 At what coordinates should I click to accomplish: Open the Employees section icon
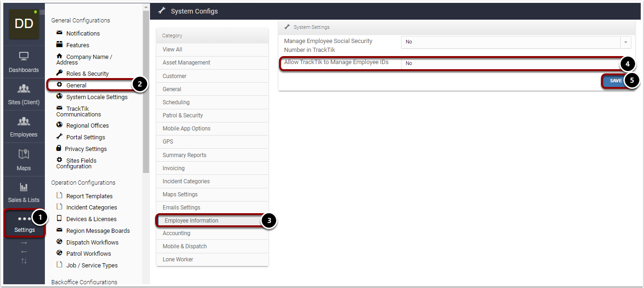tap(24, 121)
